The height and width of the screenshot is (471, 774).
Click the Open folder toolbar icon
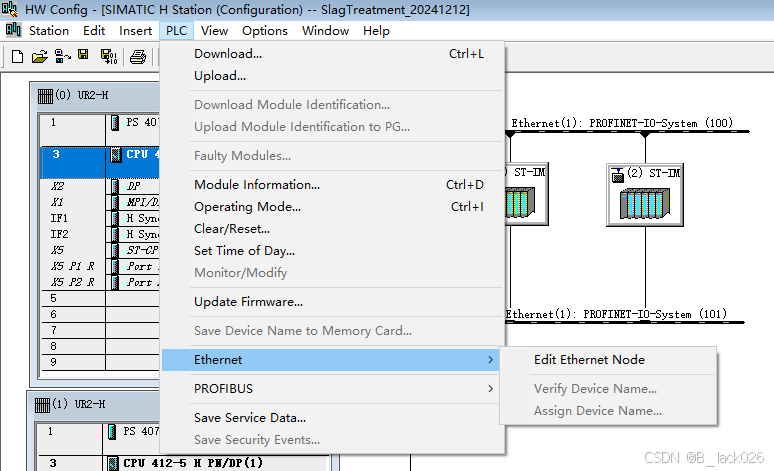coord(39,57)
